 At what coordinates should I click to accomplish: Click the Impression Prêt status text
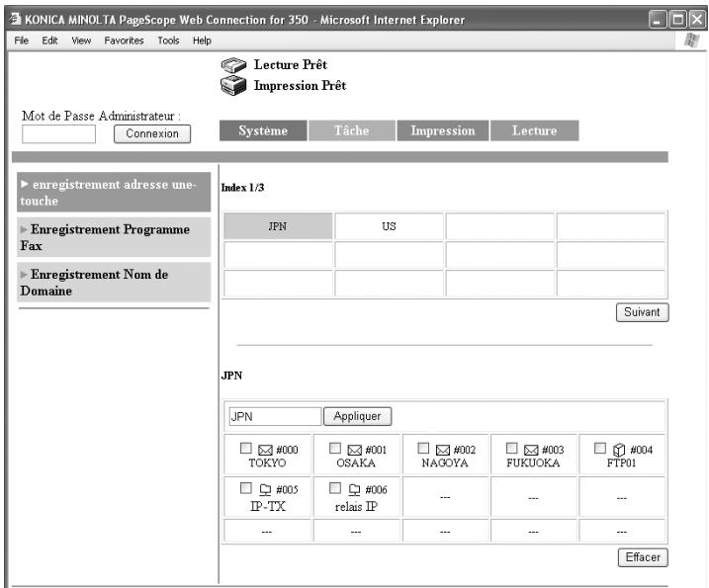pos(300,85)
